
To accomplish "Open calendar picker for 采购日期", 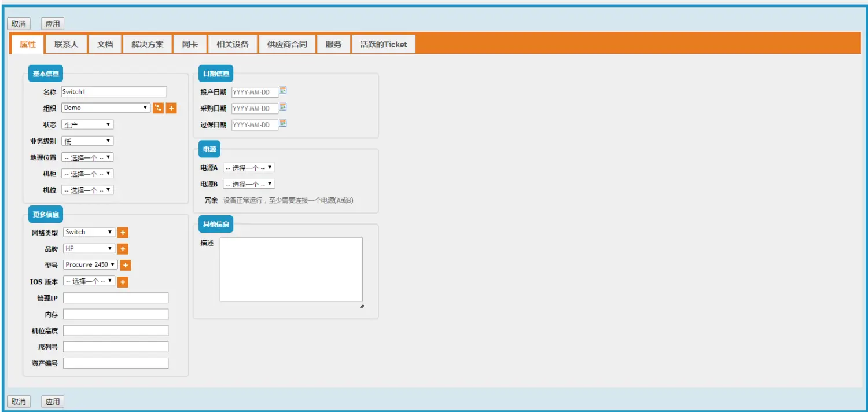I will [x=284, y=107].
